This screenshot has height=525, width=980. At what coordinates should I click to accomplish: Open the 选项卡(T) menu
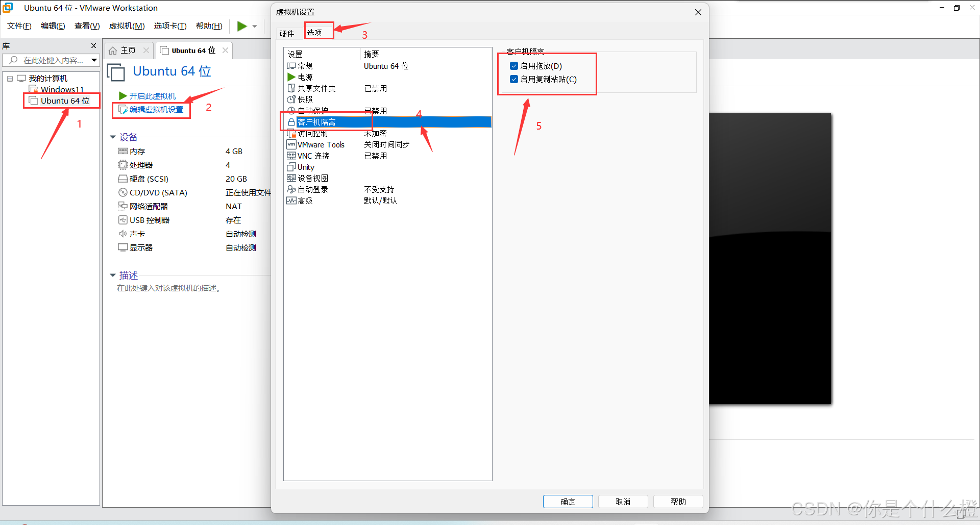click(x=170, y=26)
